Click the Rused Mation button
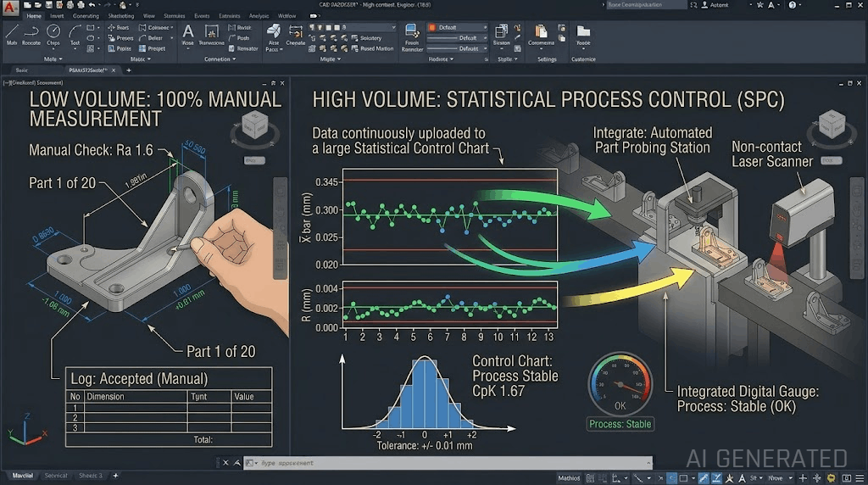 [x=372, y=48]
